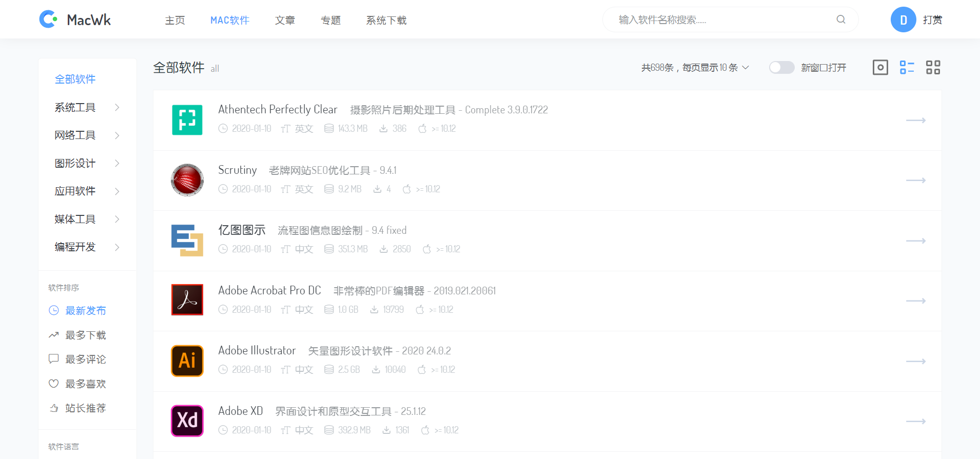980x459 pixels.
Task: Select 编程开发 category label
Action: [75, 247]
